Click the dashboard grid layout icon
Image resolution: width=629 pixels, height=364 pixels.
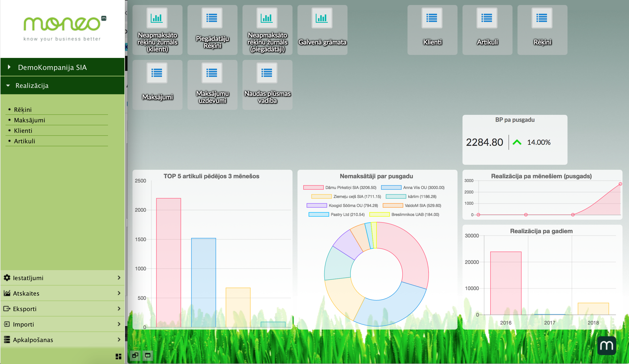pyautogui.click(x=118, y=356)
